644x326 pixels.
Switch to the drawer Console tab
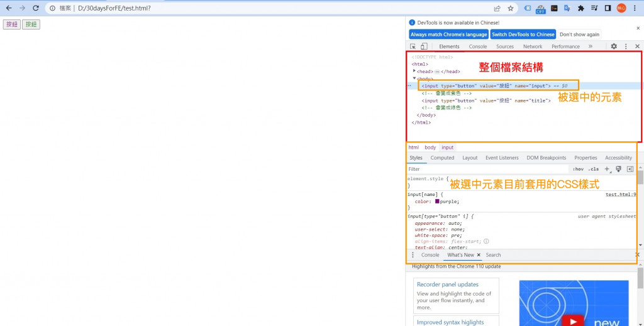click(x=430, y=255)
